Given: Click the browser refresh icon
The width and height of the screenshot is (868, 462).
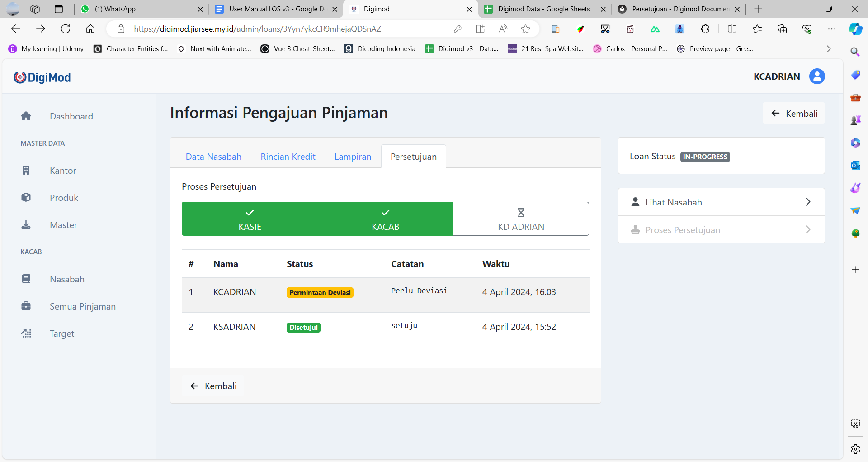Looking at the screenshot, I should [x=66, y=29].
